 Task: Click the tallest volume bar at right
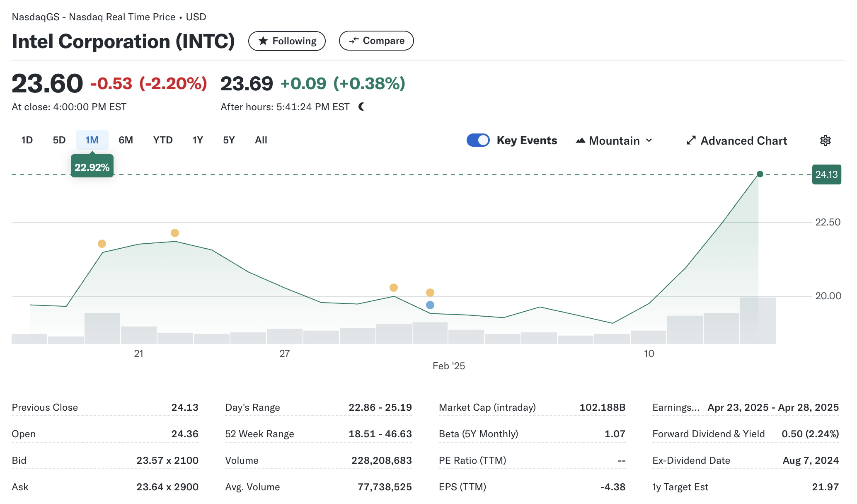tap(758, 320)
